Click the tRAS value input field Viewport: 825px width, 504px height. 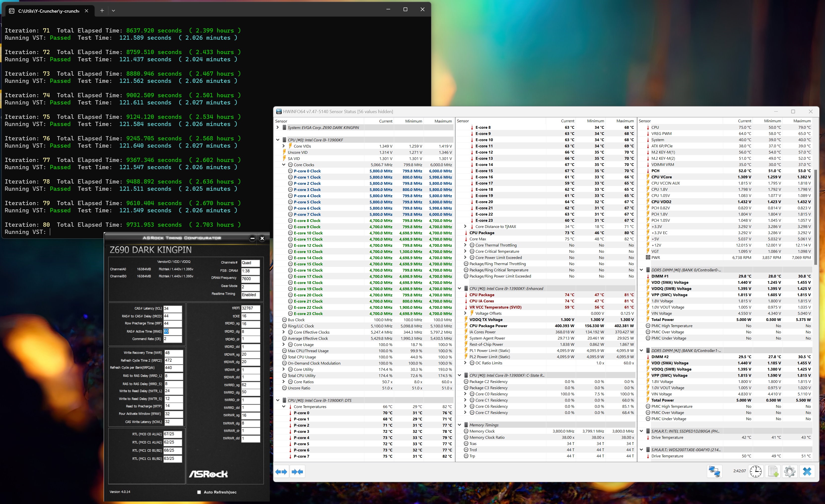(x=172, y=331)
